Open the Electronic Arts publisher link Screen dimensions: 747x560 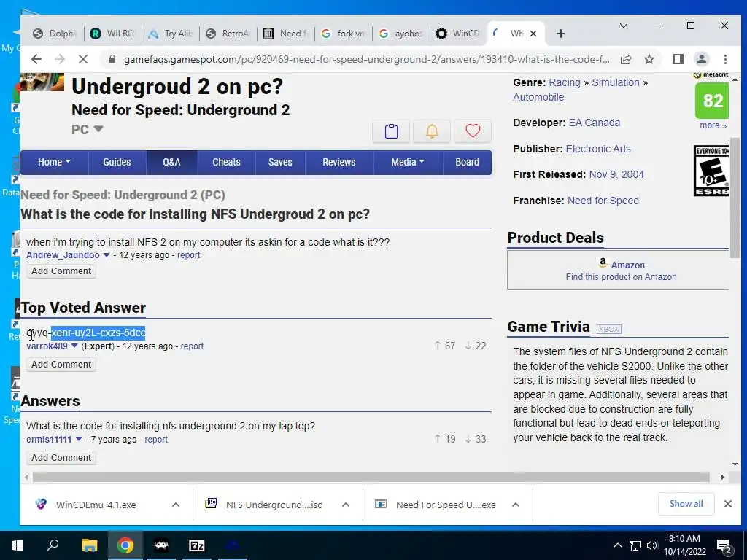pyautogui.click(x=598, y=149)
